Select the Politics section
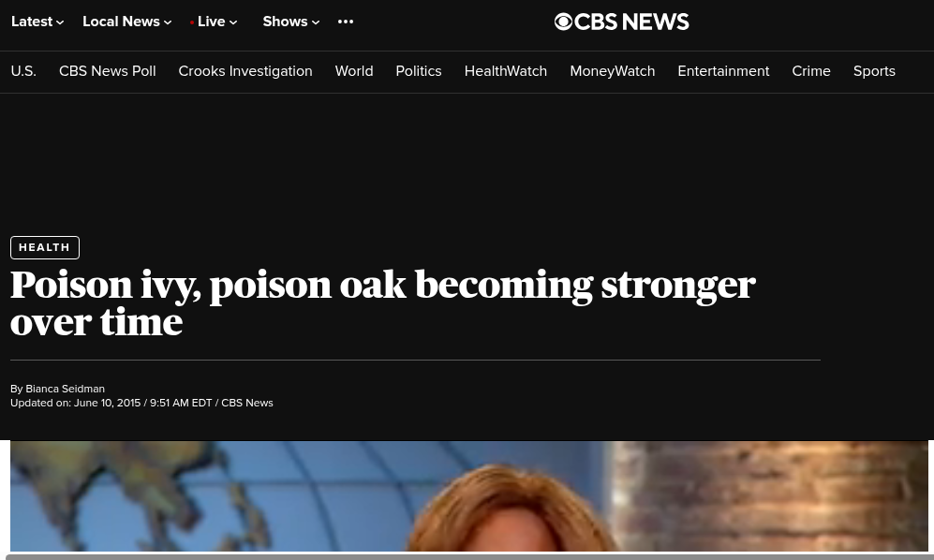Viewport: 934px width, 560px height. coord(419,71)
